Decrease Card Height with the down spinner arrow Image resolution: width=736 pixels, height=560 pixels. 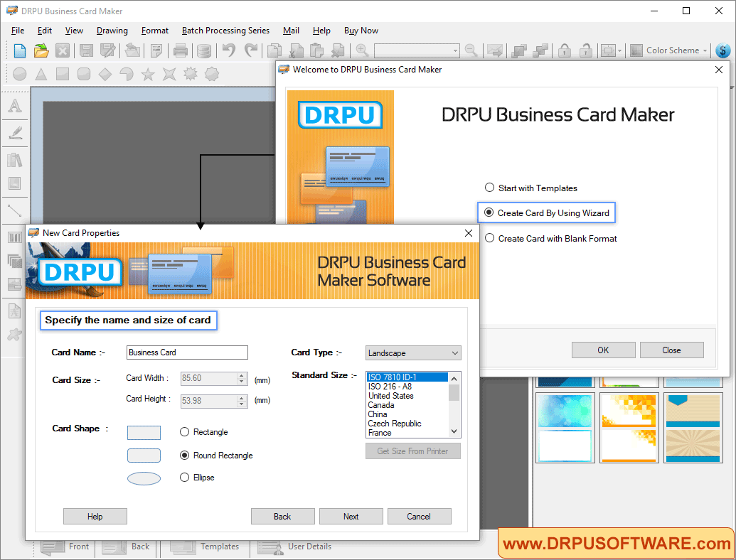tap(242, 404)
